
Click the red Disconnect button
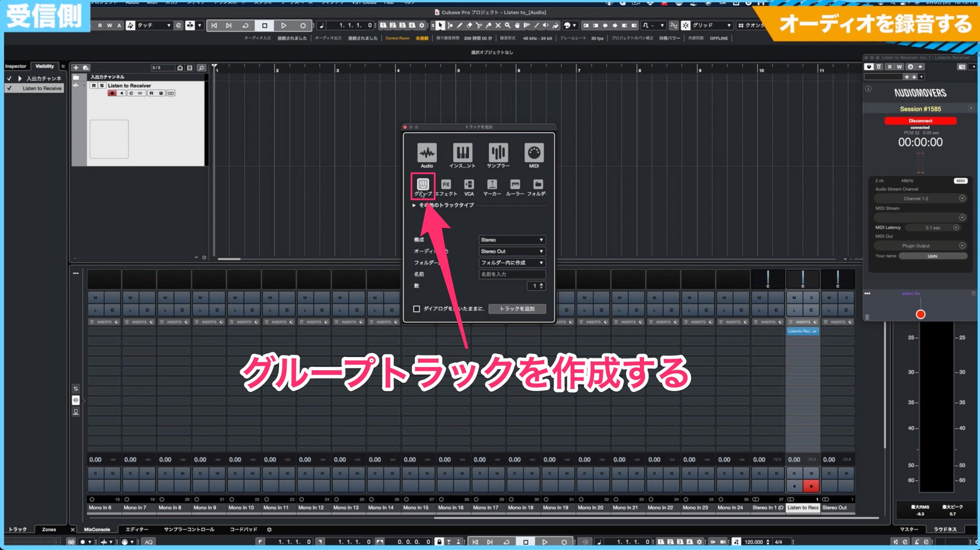(x=920, y=120)
